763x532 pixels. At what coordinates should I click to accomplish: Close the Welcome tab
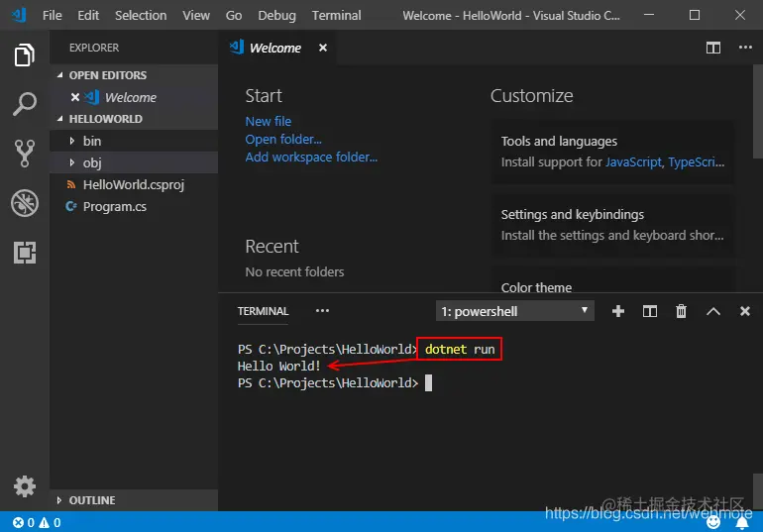click(323, 48)
